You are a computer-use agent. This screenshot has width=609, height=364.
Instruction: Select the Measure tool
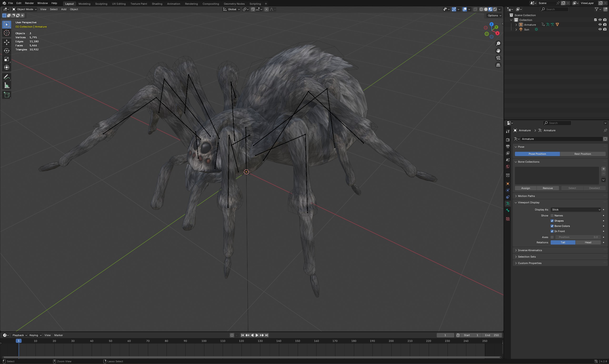7,85
